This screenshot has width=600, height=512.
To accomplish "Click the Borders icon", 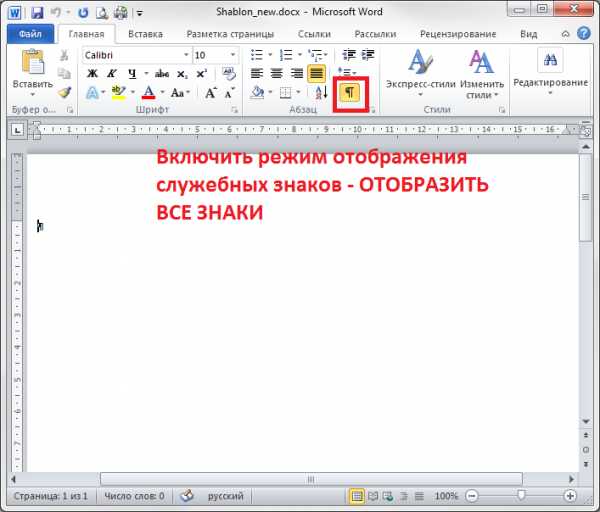I will 285,93.
